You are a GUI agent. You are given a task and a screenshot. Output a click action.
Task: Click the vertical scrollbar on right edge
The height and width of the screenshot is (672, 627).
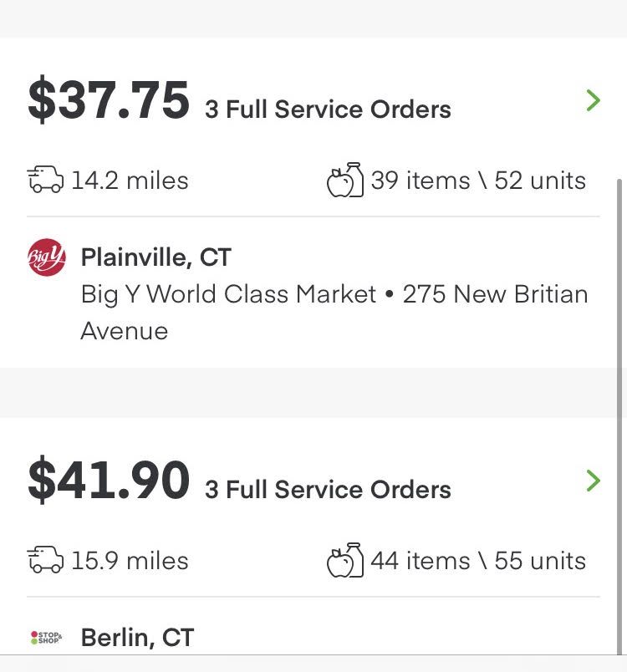(619, 416)
